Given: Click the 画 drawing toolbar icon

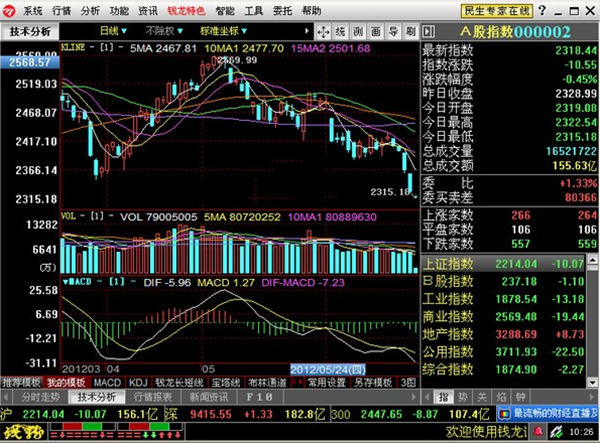Looking at the screenshot, I should [375, 32].
